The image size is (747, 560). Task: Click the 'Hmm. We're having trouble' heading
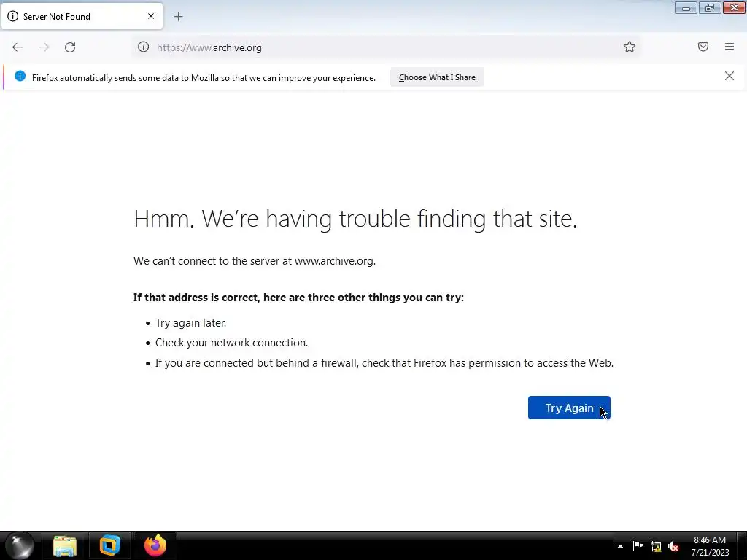click(355, 219)
